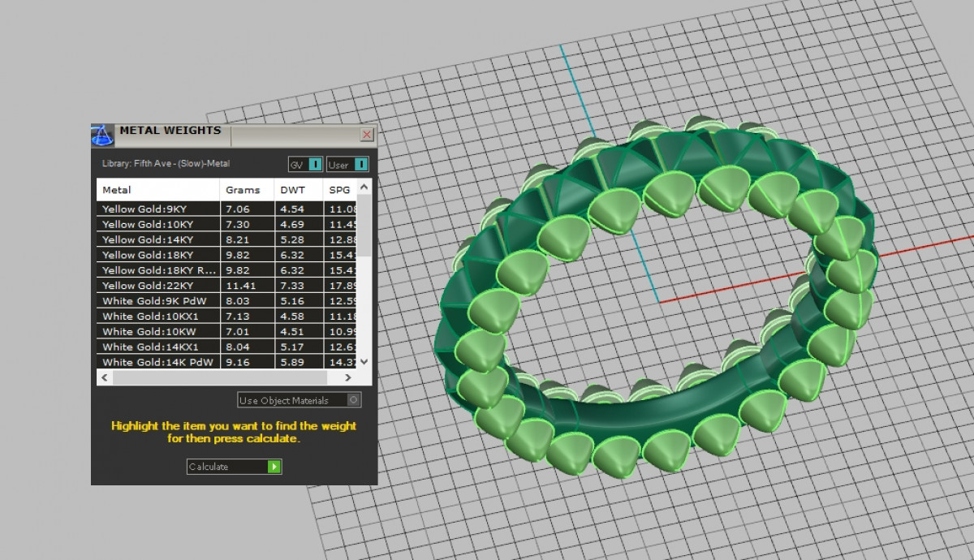Click the SPG column header
The height and width of the screenshot is (560, 974).
[338, 190]
